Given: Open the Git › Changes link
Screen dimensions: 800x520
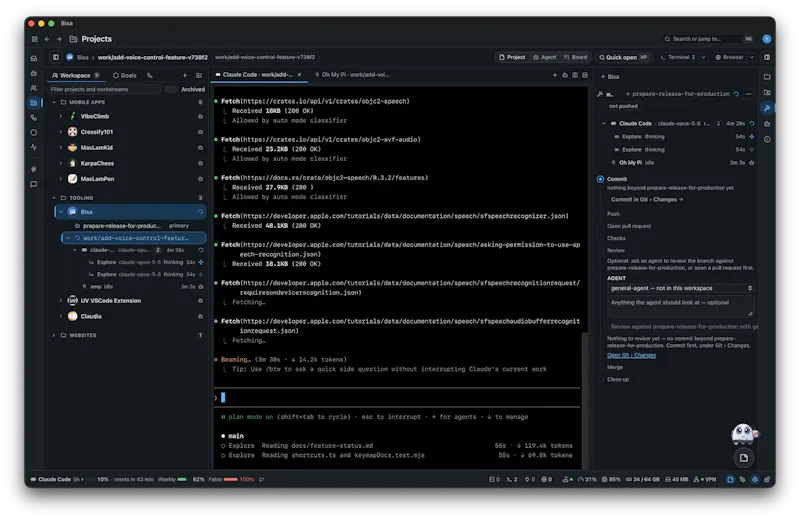Looking at the screenshot, I should (631, 355).
